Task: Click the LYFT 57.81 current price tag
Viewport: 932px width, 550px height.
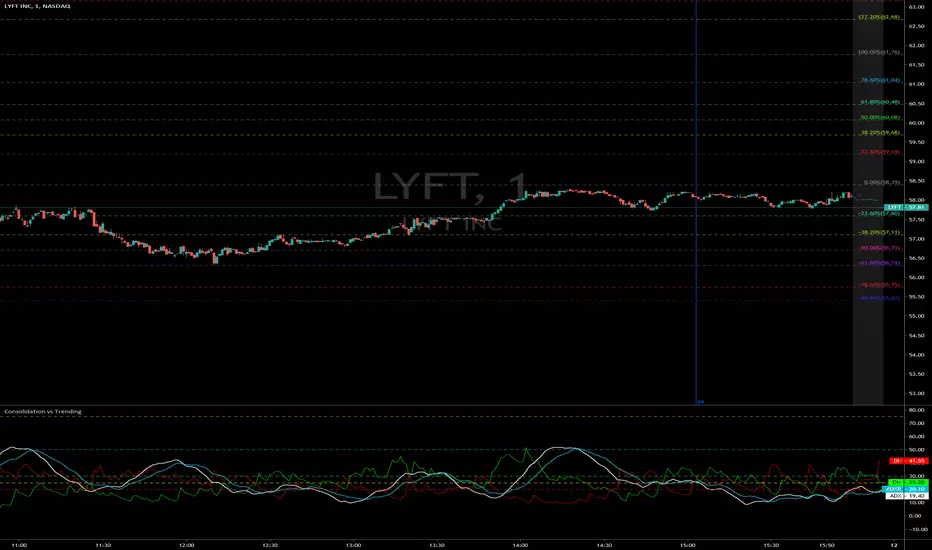Action: coord(906,208)
